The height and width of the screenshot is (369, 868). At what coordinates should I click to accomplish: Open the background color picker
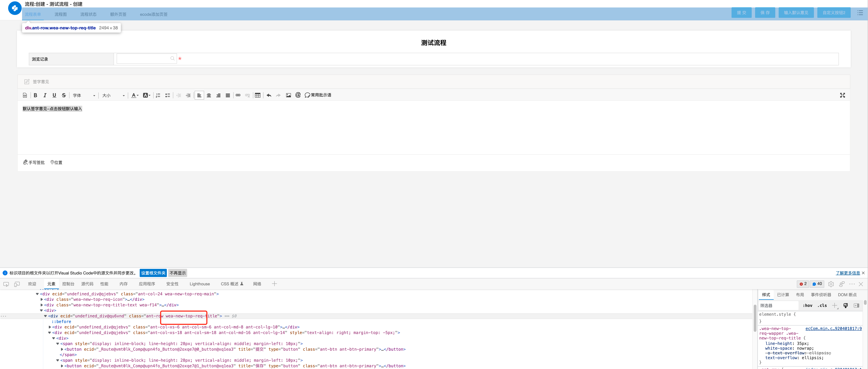pyautogui.click(x=147, y=95)
